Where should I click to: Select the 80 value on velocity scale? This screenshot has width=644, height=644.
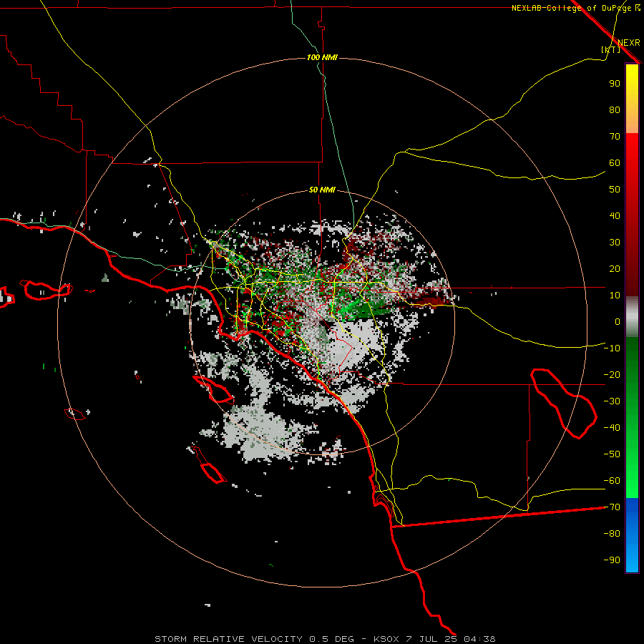[615, 109]
